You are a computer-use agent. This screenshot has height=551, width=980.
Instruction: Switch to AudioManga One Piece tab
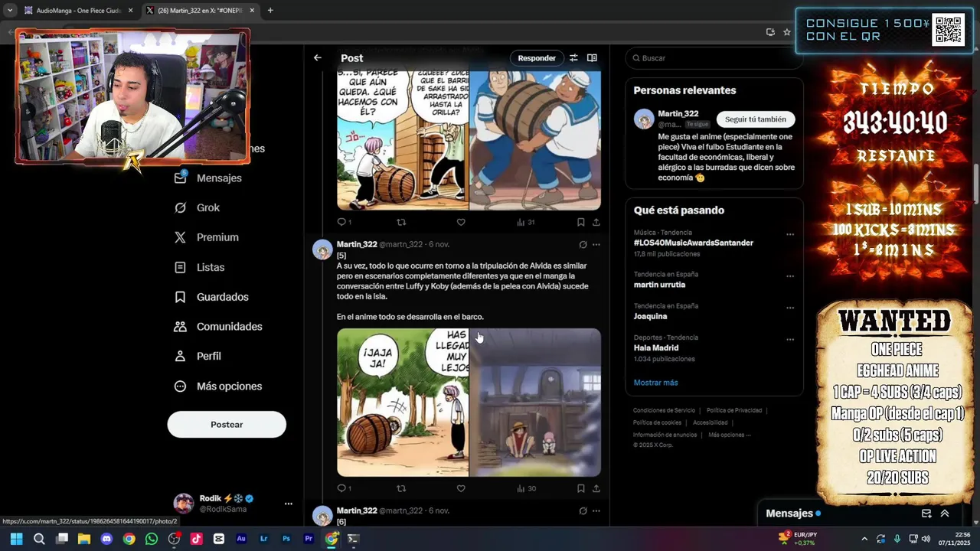click(78, 11)
